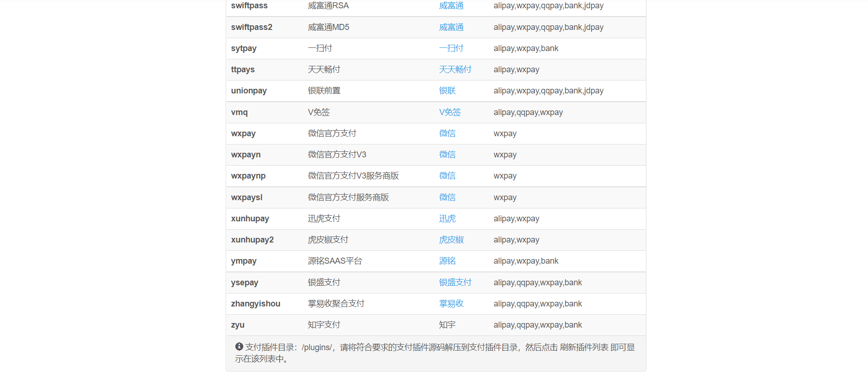Click the xunhupay2 plugin name
This screenshot has width=868, height=375.
(252, 240)
